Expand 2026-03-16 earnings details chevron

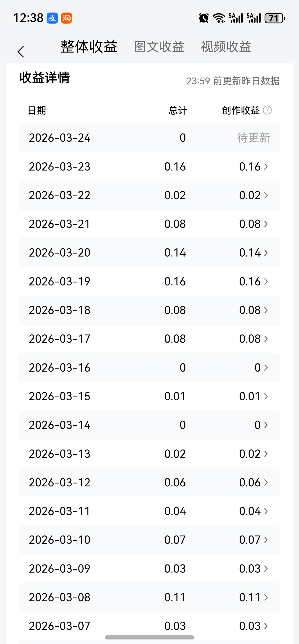click(x=266, y=368)
